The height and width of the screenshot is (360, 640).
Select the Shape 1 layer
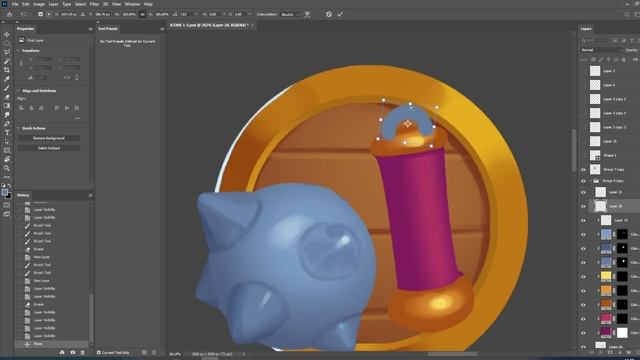pos(610,156)
